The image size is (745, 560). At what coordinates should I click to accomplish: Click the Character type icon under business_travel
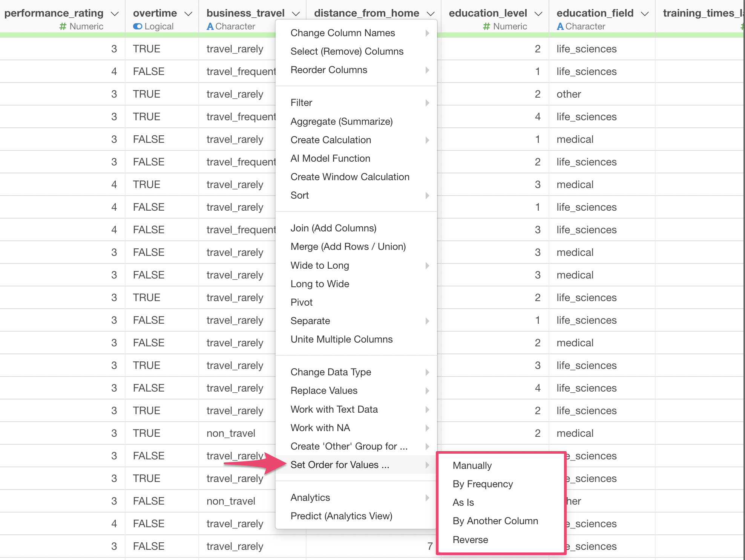pyautogui.click(x=210, y=26)
